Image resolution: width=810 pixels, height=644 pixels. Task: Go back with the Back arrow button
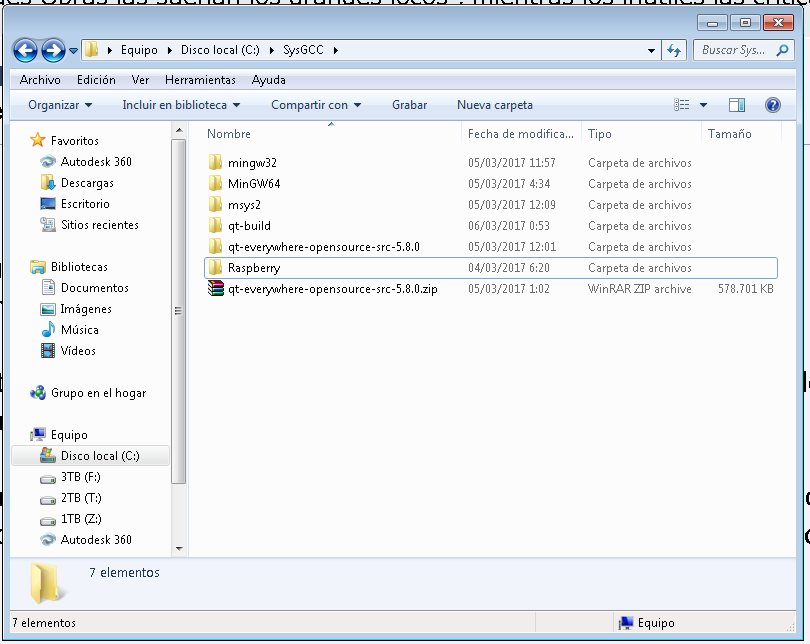(x=25, y=51)
